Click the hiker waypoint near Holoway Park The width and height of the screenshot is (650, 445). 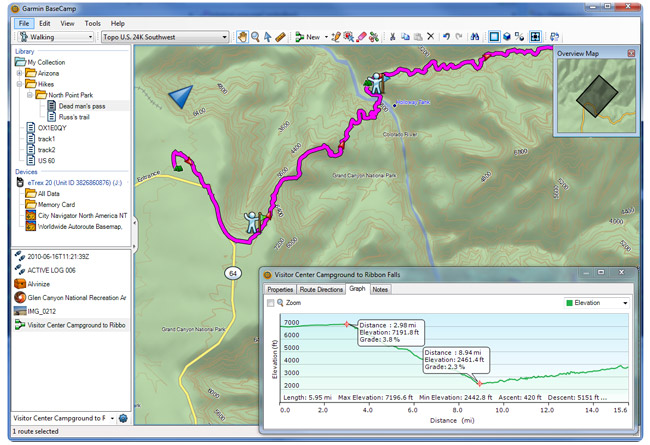click(x=376, y=83)
